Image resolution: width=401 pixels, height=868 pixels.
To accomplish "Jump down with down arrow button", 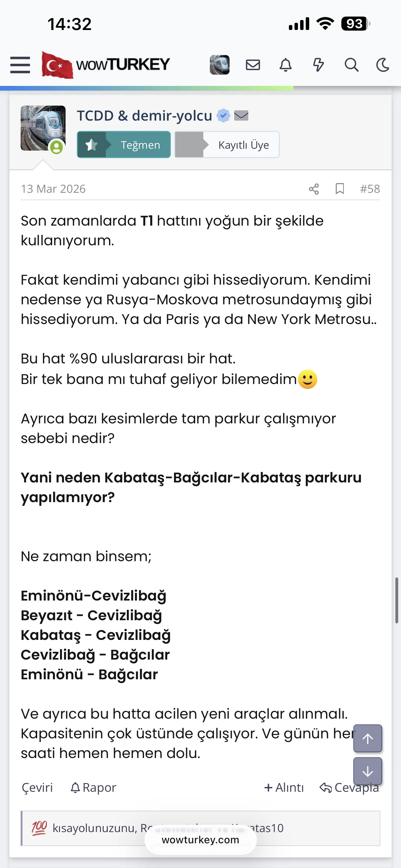I will click(x=367, y=771).
